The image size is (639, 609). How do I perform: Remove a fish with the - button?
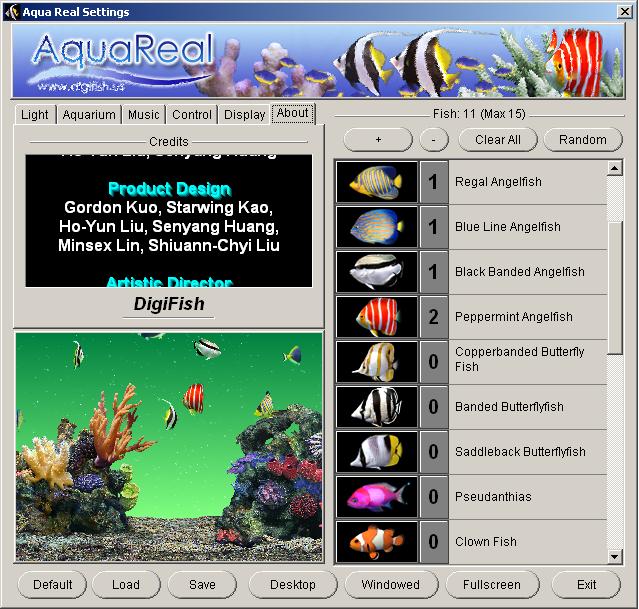(x=434, y=140)
